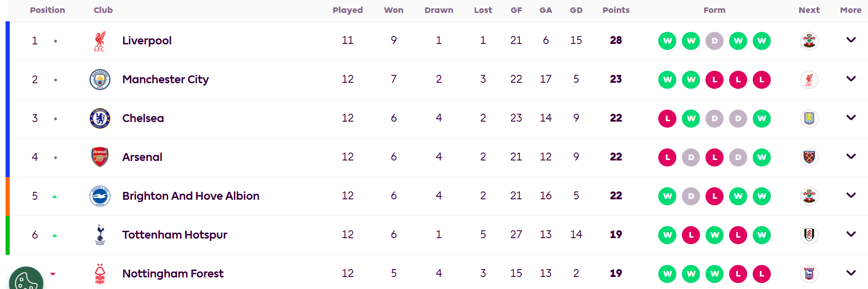Click Tottenham's next opponent Fulham badge
This screenshot has width=868, height=289.
(809, 235)
